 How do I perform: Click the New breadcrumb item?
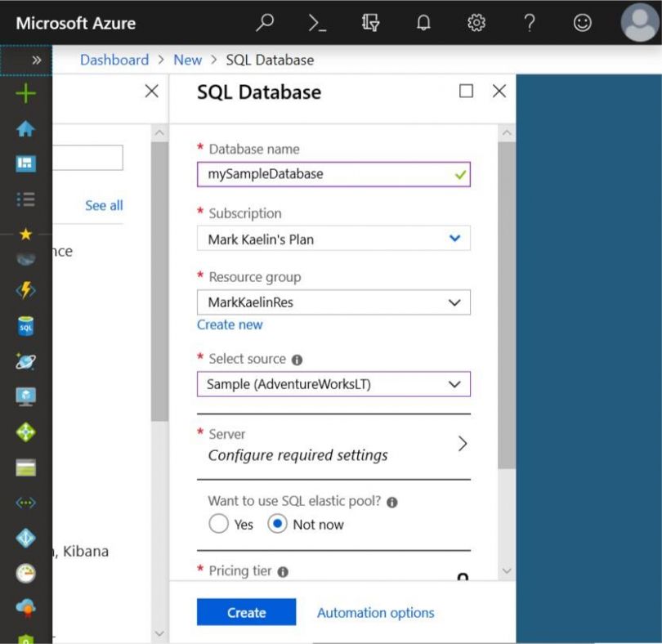click(x=187, y=60)
